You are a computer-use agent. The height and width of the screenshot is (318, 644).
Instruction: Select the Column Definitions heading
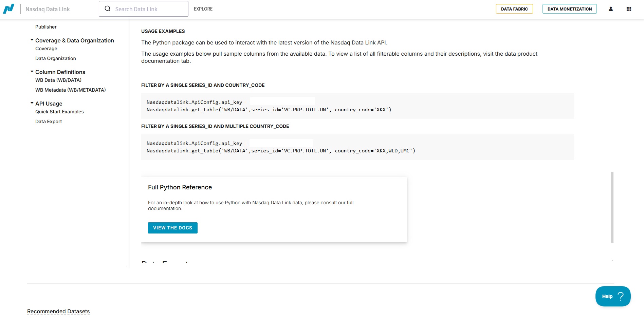point(60,72)
